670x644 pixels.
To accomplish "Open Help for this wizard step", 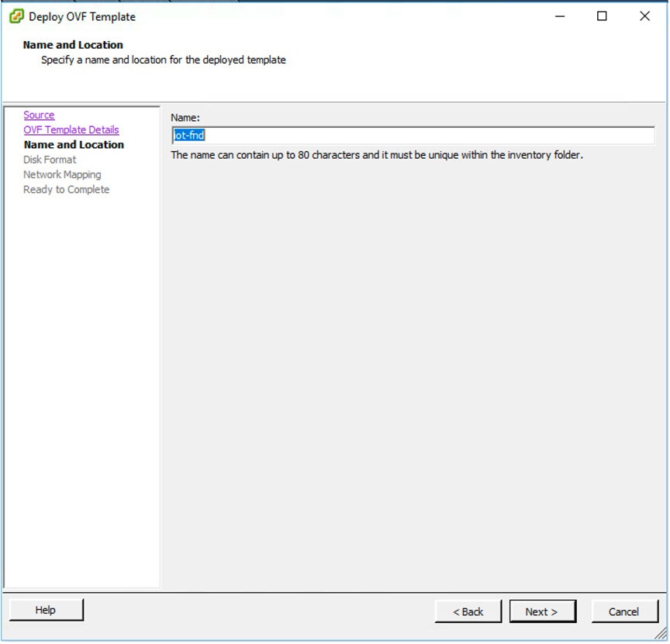I will (x=45, y=610).
